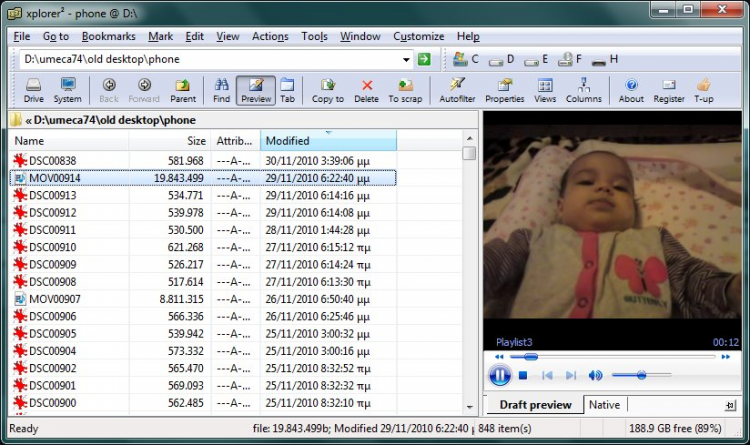Adjust the volume slider
Image resolution: width=750 pixels, height=445 pixels.
(x=641, y=376)
